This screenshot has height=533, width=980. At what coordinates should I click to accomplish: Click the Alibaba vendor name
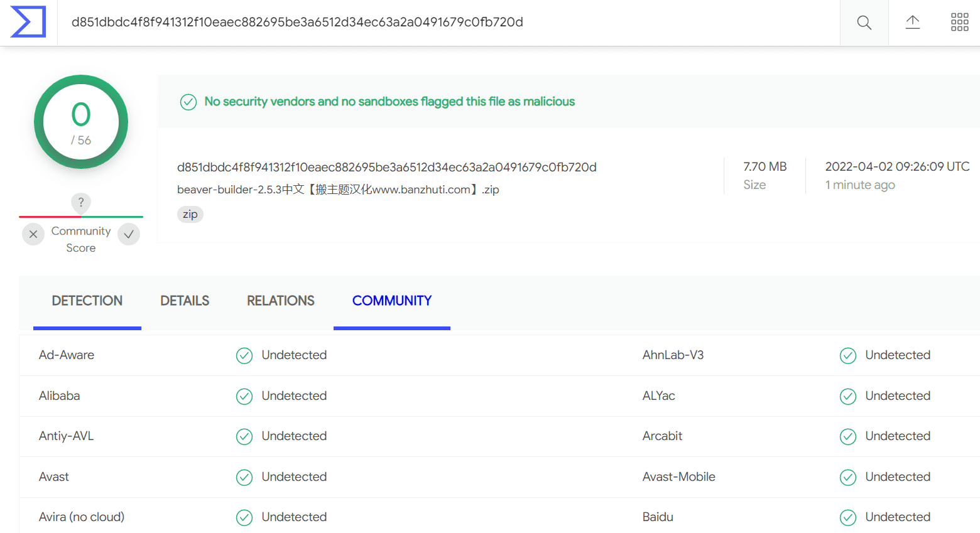point(60,396)
